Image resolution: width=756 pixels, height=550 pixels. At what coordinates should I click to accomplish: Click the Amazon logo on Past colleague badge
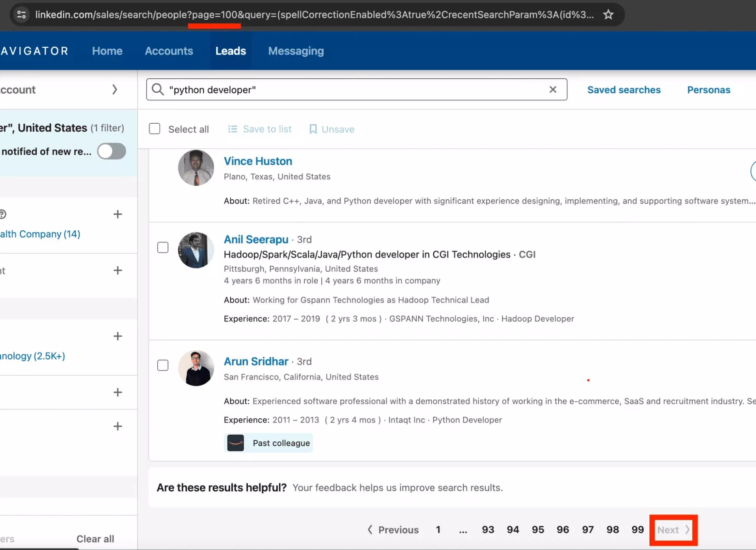tap(235, 443)
